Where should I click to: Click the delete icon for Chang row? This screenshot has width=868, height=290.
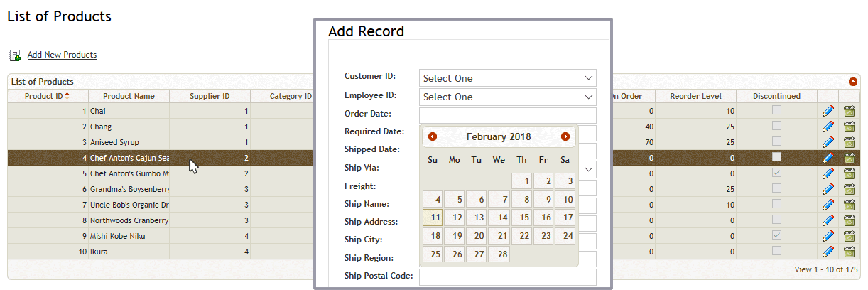pos(849,127)
